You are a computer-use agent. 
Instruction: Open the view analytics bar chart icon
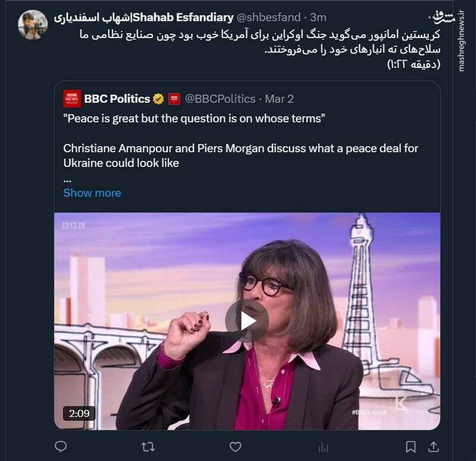tap(324, 446)
